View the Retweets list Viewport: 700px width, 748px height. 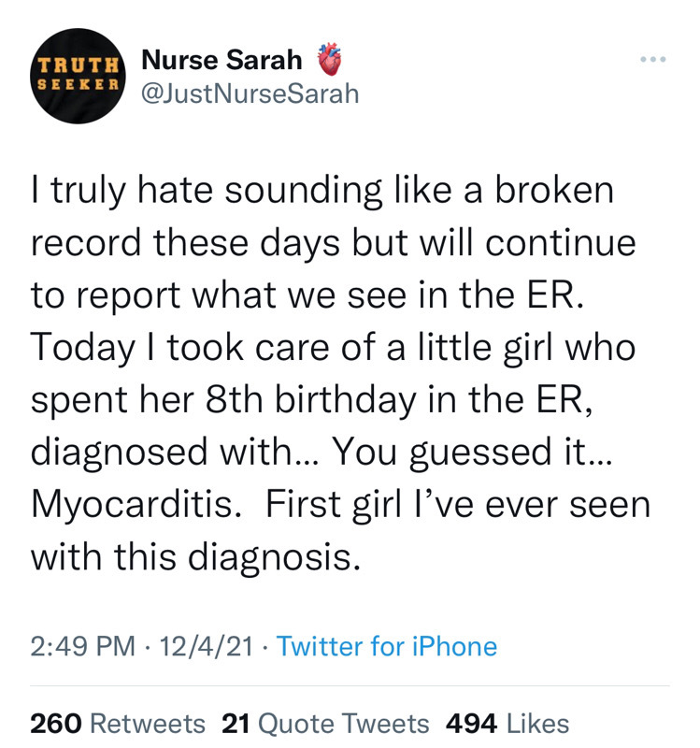(148, 723)
